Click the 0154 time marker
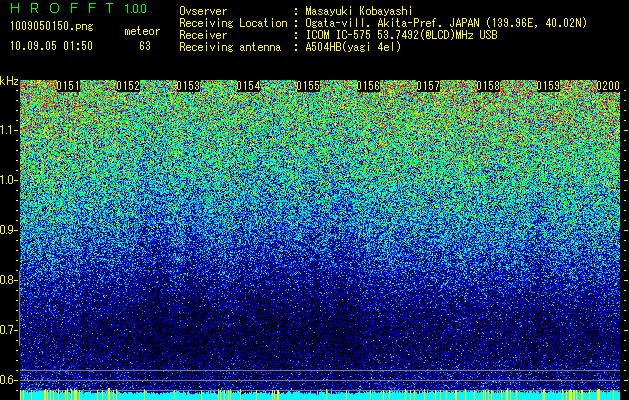629x400 pixels. 248,86
